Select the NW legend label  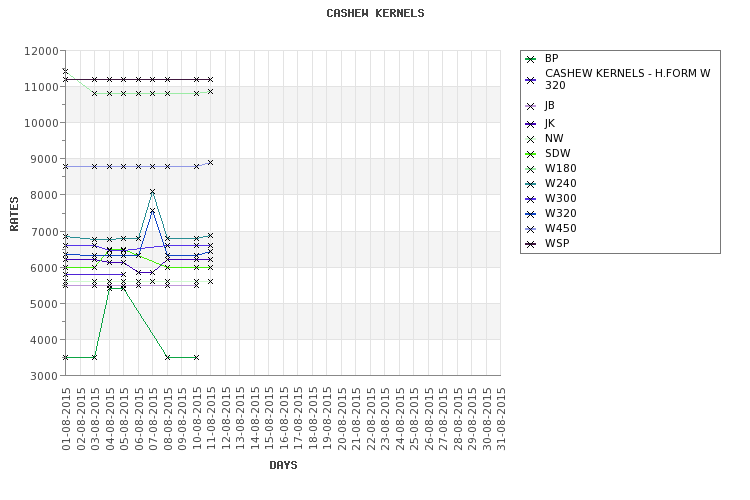click(x=554, y=139)
